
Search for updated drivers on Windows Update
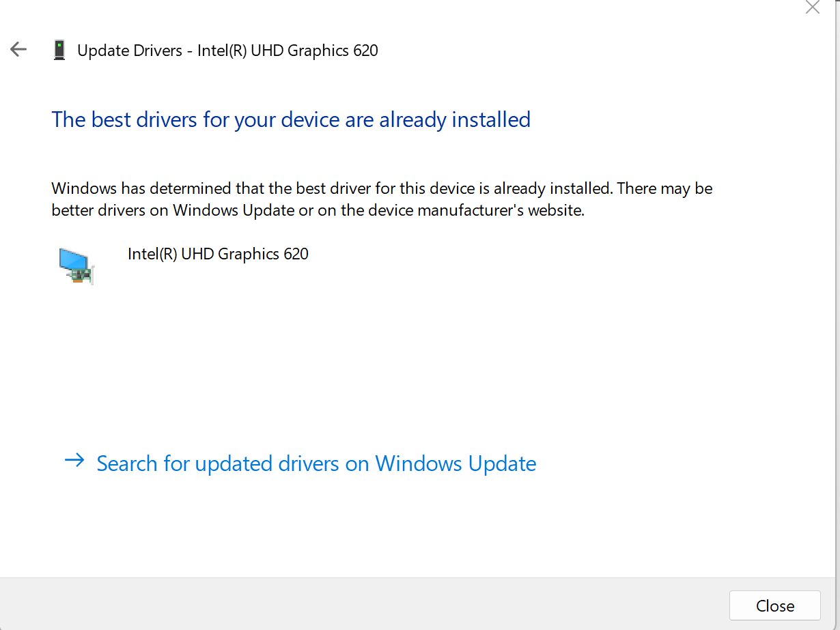coord(316,463)
